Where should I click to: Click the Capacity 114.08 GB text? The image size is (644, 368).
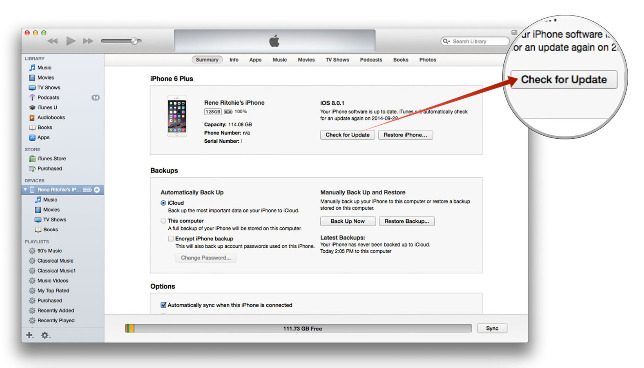click(228, 124)
